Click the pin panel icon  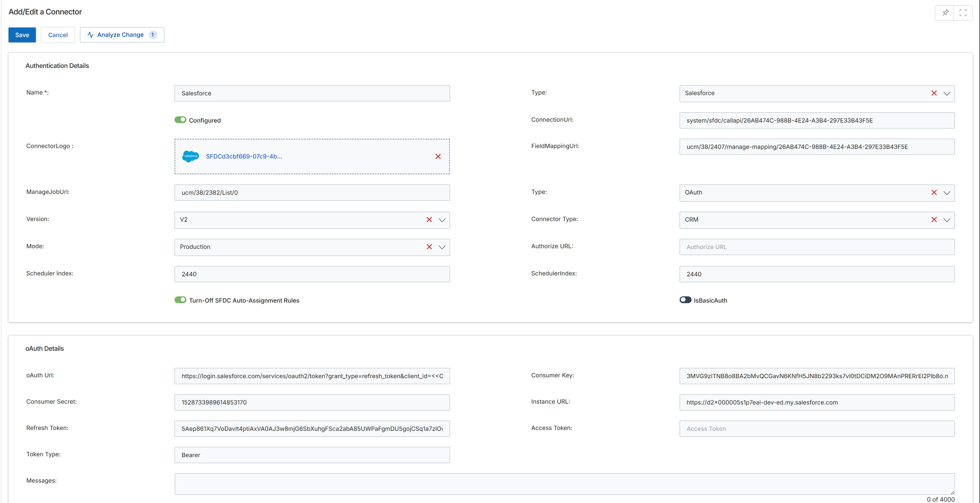pyautogui.click(x=945, y=12)
